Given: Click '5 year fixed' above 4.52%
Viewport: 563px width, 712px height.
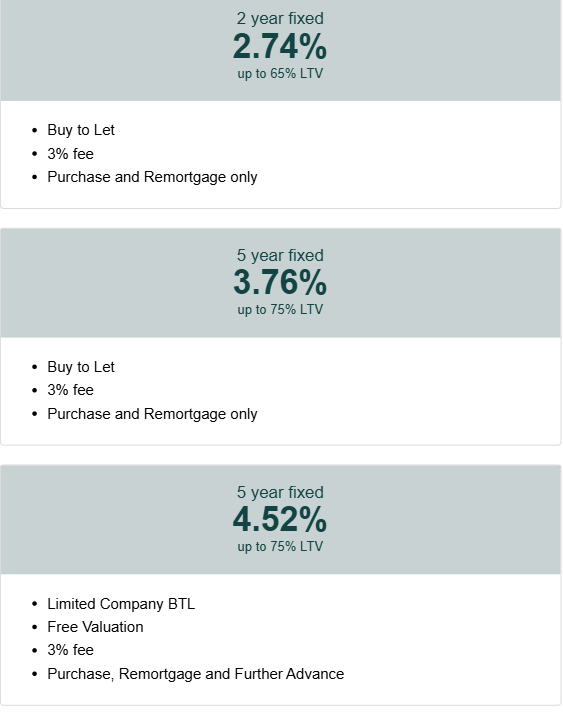Looking at the screenshot, I should click(280, 492).
